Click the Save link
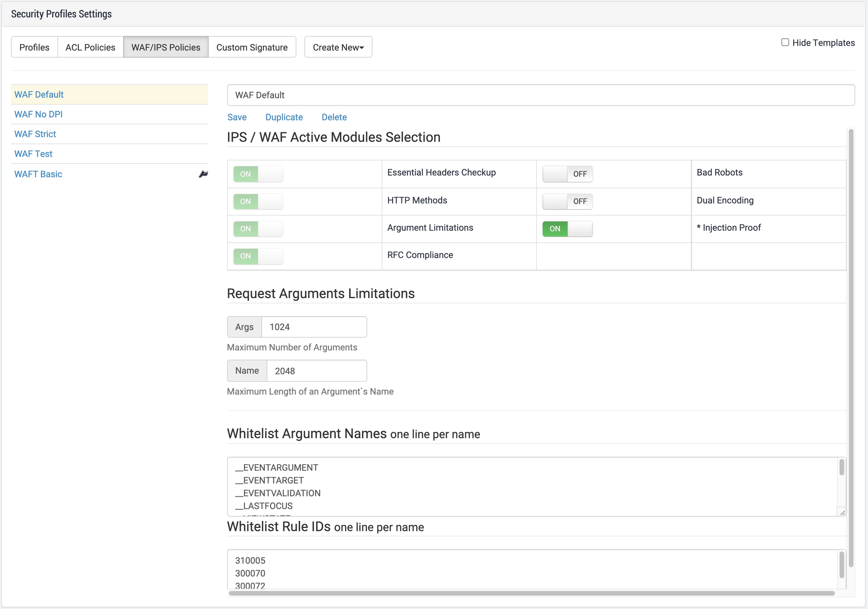This screenshot has height=609, width=868. click(x=237, y=117)
